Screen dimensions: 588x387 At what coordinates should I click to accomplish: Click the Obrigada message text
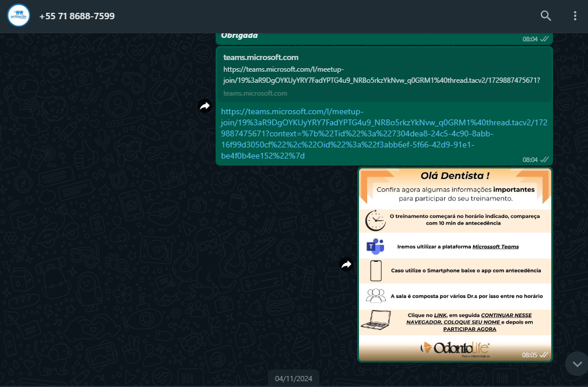240,36
